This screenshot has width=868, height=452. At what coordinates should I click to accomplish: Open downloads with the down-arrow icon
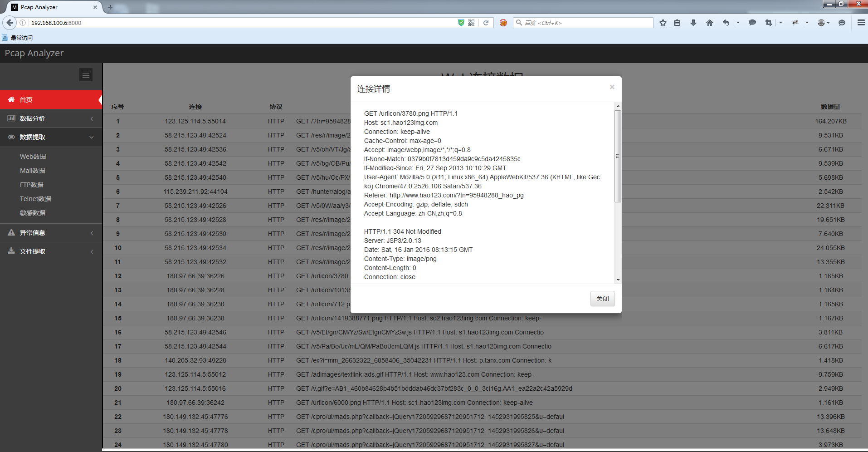(x=693, y=22)
